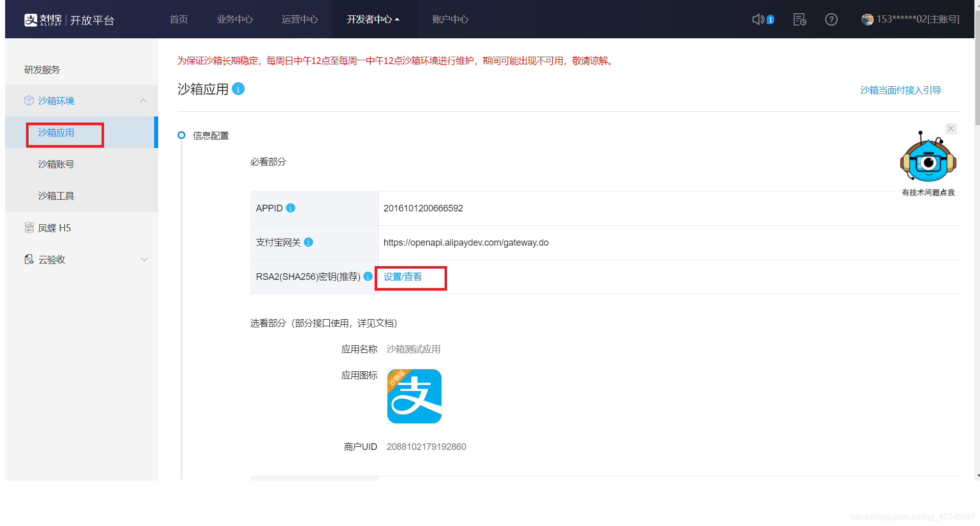This screenshot has width=980, height=526.
Task: Click the APPID value 2016101200666592
Action: tap(423, 208)
